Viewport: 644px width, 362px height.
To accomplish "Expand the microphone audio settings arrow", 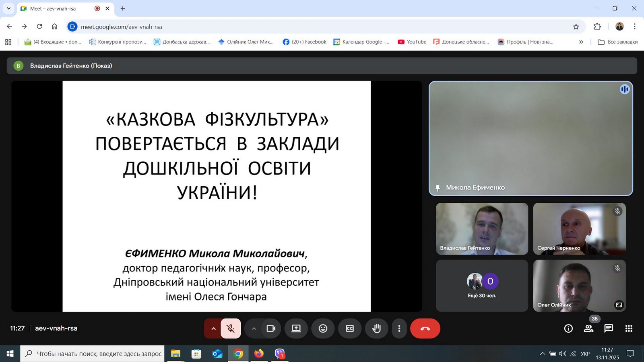I will point(213,329).
